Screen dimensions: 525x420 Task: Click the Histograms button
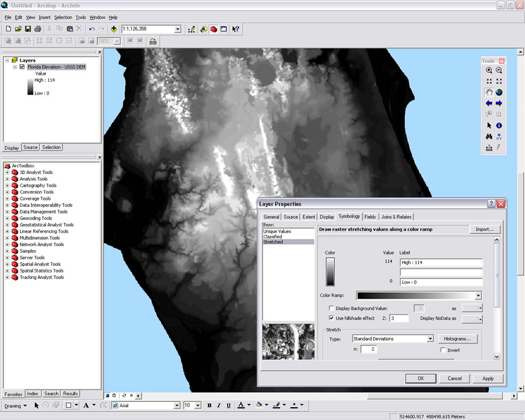(x=459, y=339)
